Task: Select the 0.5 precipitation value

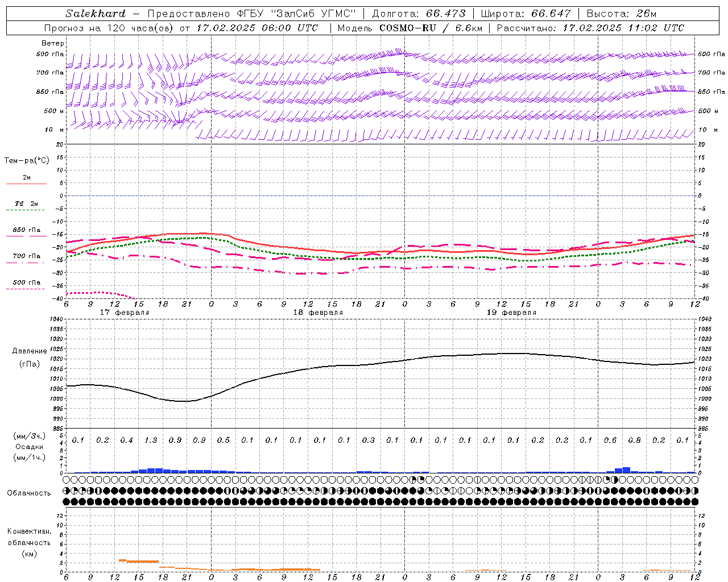Action: point(224,440)
